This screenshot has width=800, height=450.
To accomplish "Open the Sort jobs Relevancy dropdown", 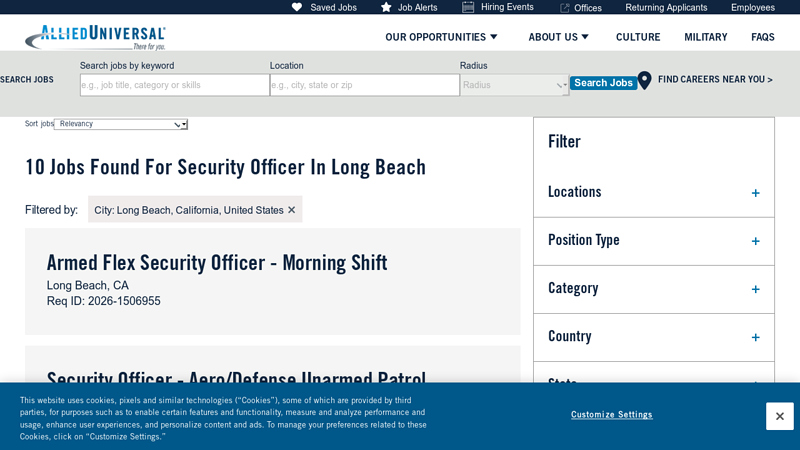I will click(121, 124).
